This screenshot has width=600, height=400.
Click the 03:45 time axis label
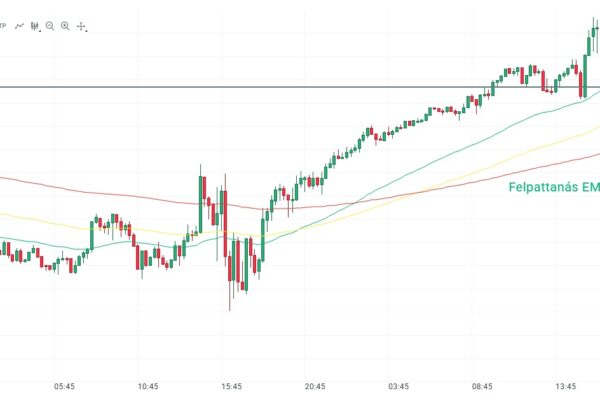pyautogui.click(x=398, y=385)
